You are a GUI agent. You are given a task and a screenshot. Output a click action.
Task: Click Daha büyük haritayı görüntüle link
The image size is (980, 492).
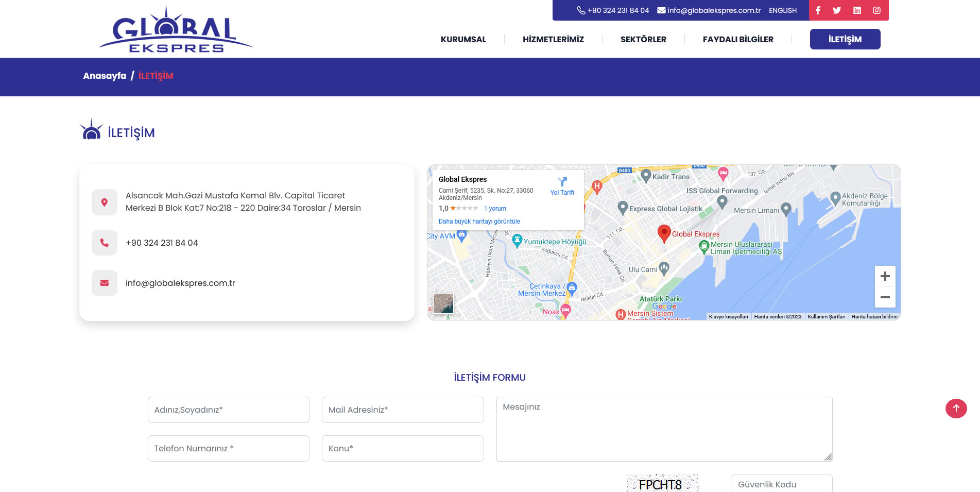click(x=479, y=222)
